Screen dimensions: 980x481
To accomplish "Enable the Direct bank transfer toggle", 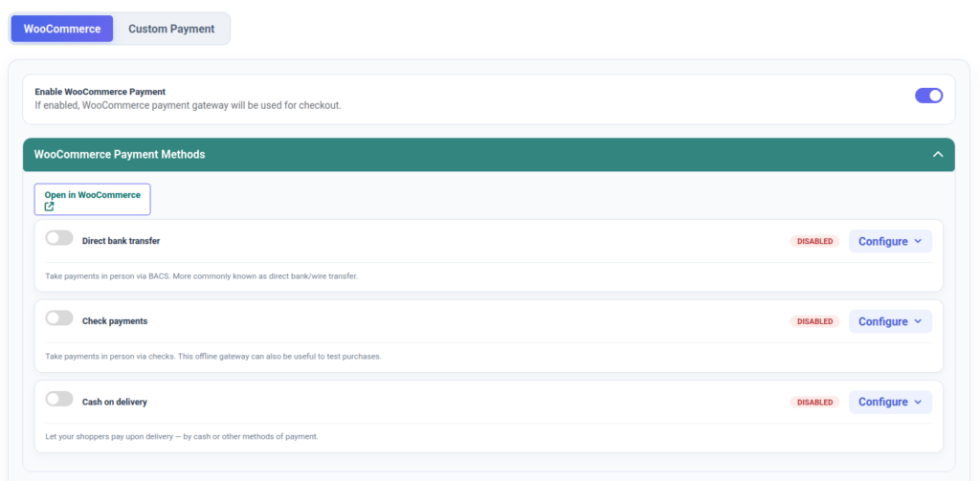I will 59,238.
